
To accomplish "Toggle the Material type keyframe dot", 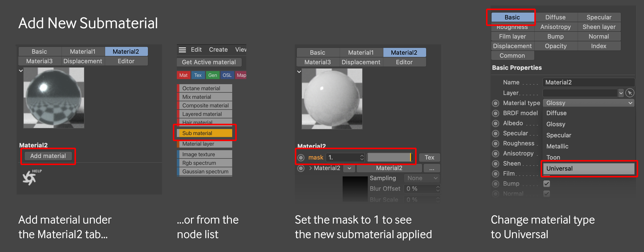I will [496, 103].
